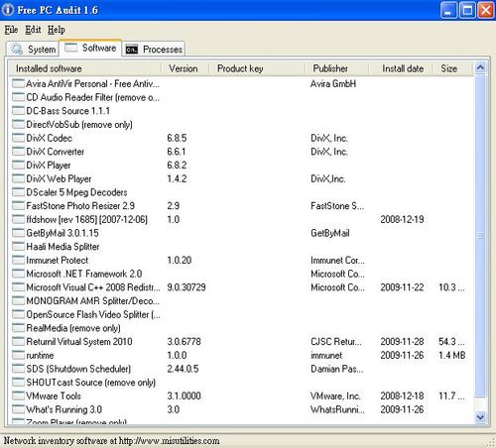Click the icon beside GetByMail 3.0.1.15

[18, 233]
